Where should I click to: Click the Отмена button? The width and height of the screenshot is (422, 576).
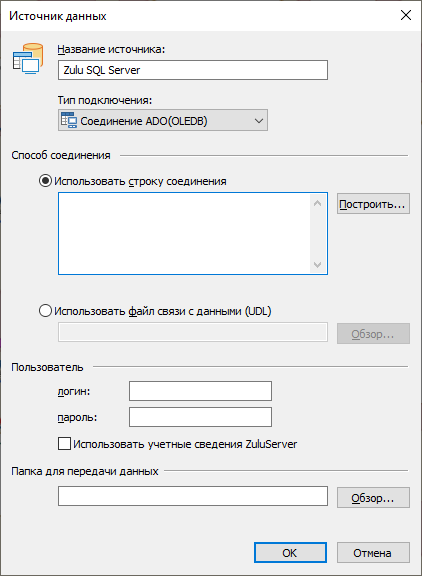point(373,552)
